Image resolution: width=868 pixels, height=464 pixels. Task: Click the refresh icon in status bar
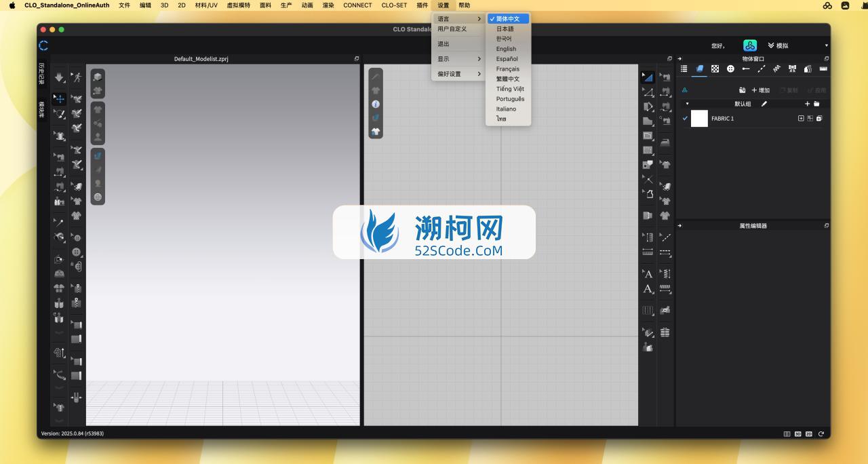click(x=821, y=433)
